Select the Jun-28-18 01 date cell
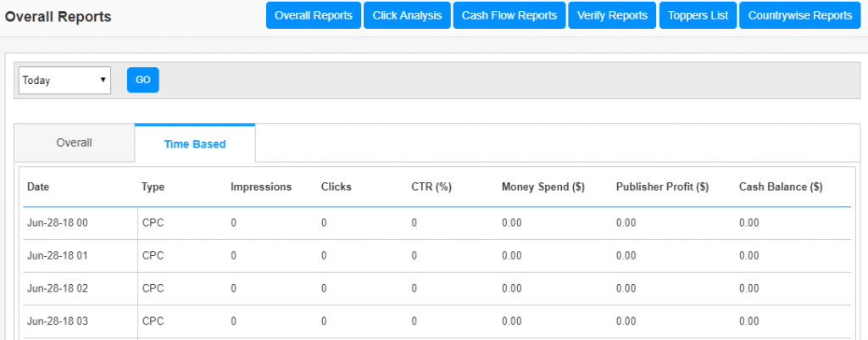 58,256
